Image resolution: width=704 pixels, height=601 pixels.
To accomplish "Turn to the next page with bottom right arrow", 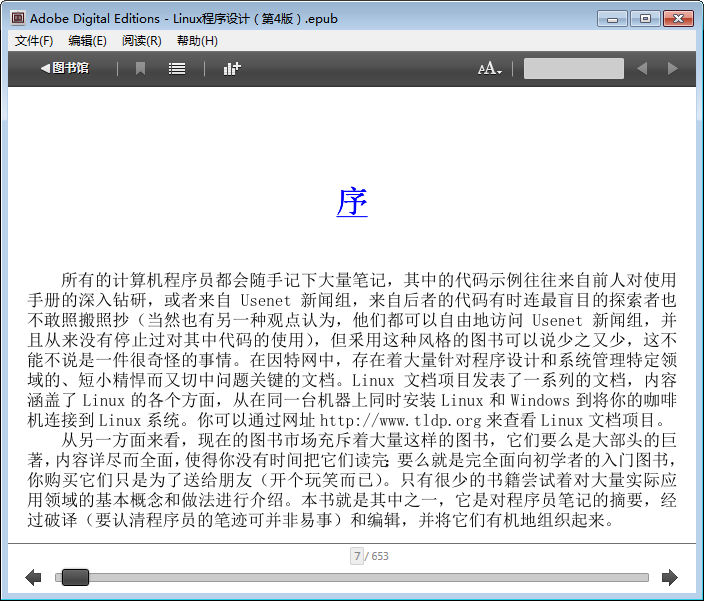I will (x=670, y=577).
